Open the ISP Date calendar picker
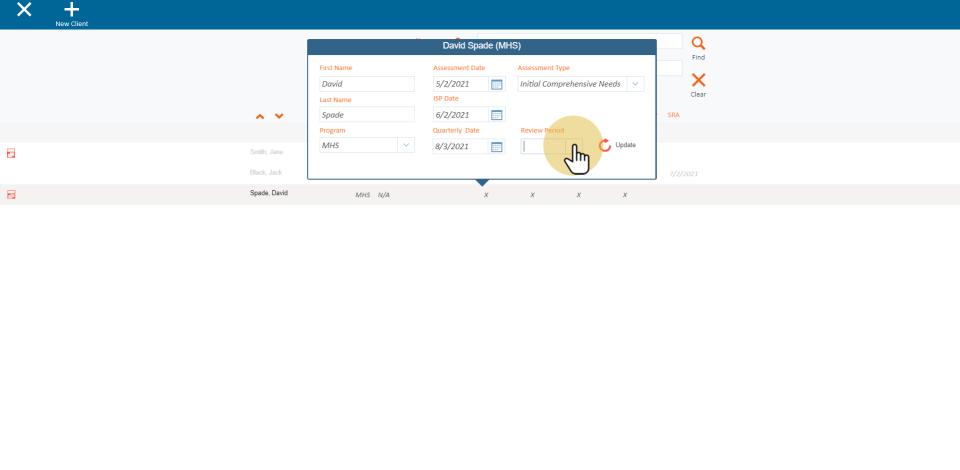Screen dimensions: 960x470 pos(497,115)
